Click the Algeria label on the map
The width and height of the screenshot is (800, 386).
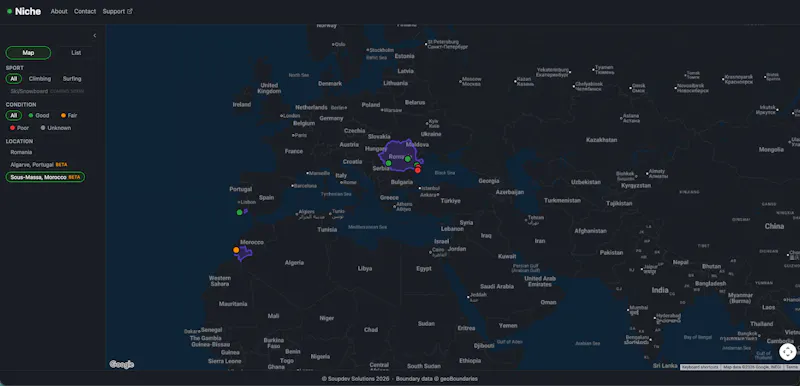pos(294,263)
